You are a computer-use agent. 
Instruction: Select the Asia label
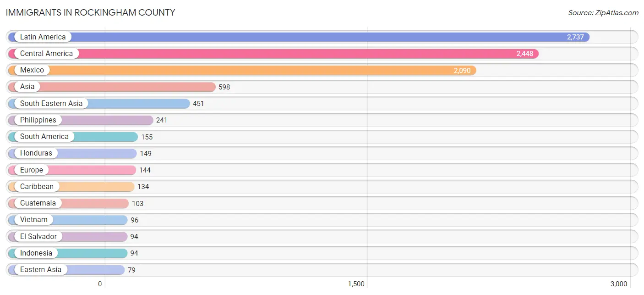pos(27,87)
